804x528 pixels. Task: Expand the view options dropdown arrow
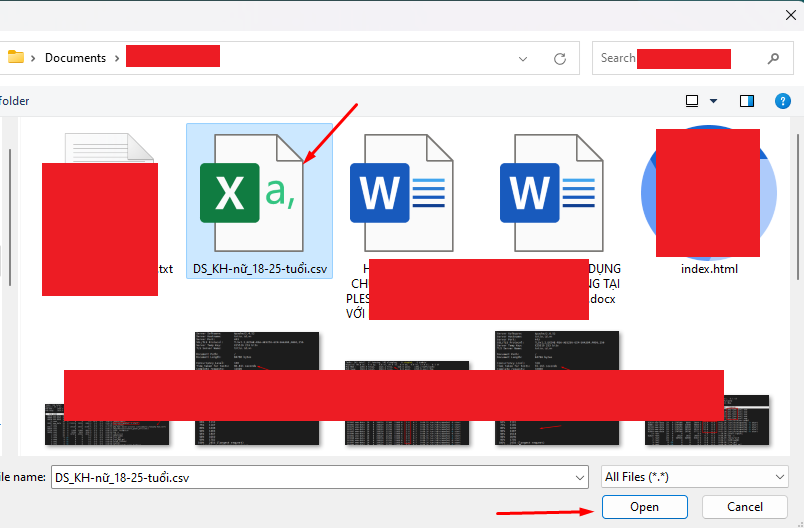pos(713,101)
